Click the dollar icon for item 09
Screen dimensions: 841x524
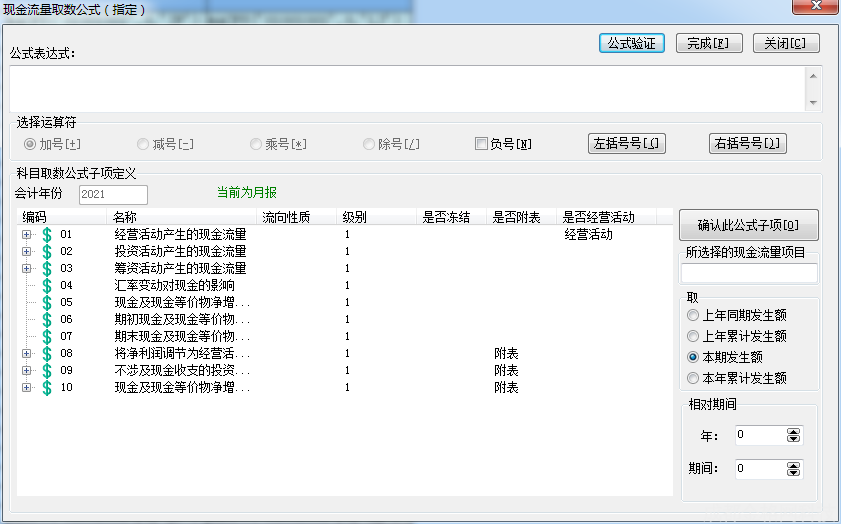(x=46, y=370)
